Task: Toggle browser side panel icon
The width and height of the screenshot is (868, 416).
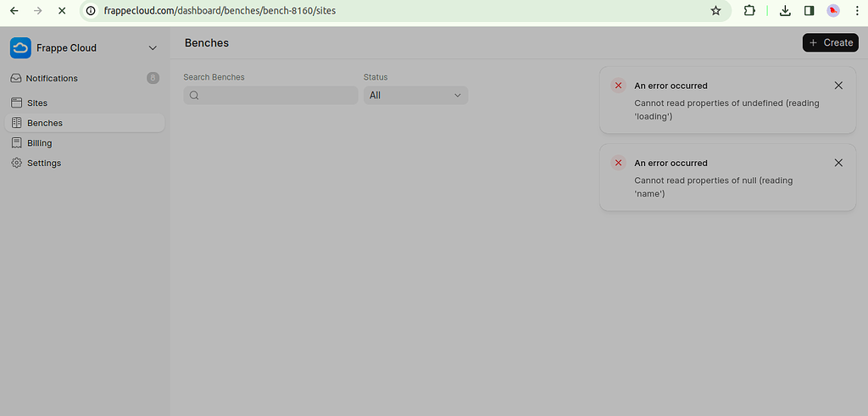Action: pyautogui.click(x=810, y=10)
